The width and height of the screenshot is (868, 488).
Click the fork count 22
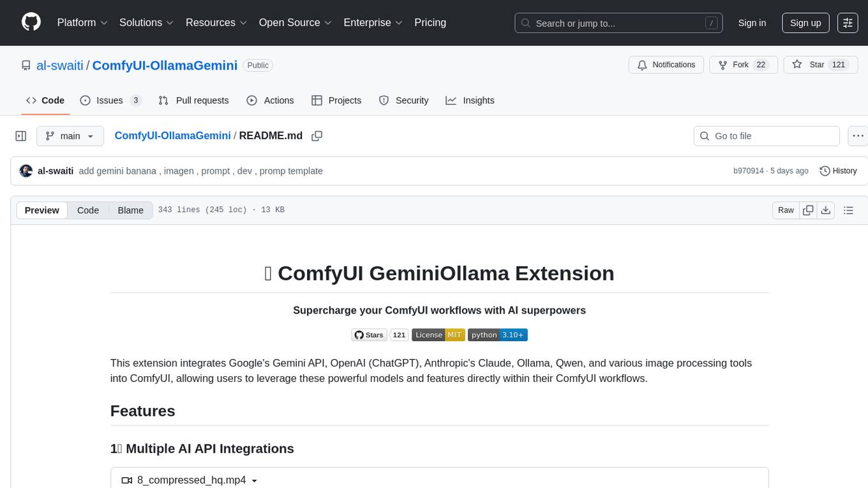tap(760, 65)
